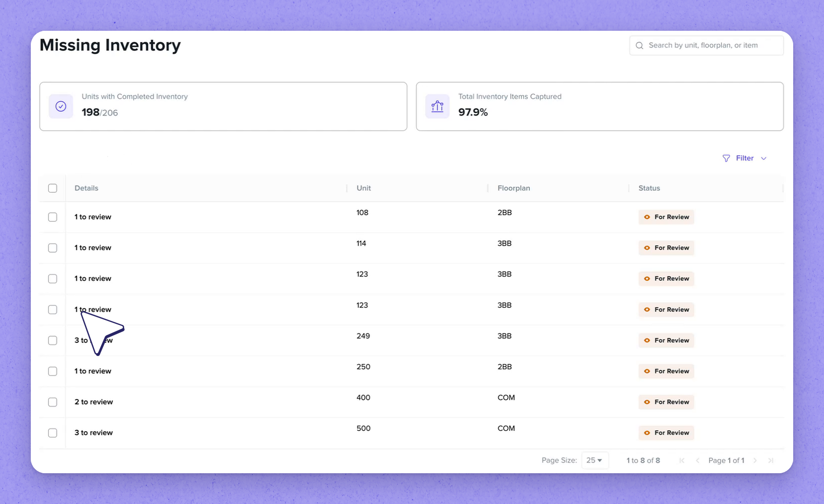824x504 pixels.
Task: Expand the Filter chevron
Action: 763,158
